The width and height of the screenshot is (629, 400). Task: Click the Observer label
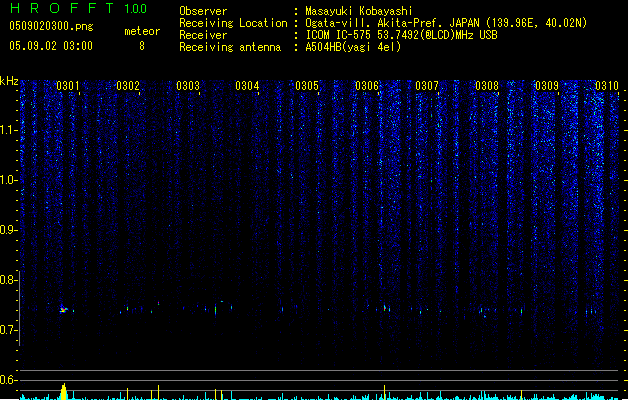(203, 11)
